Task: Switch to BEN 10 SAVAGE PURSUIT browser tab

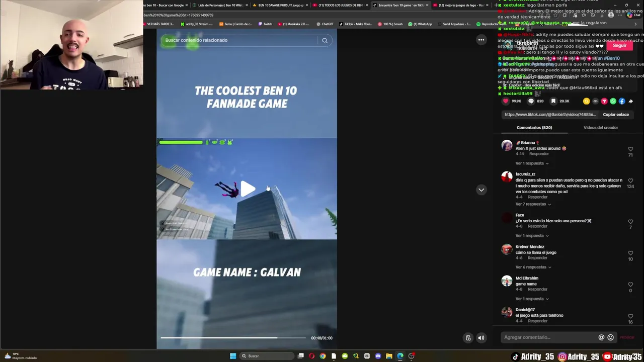Action: coord(280,5)
